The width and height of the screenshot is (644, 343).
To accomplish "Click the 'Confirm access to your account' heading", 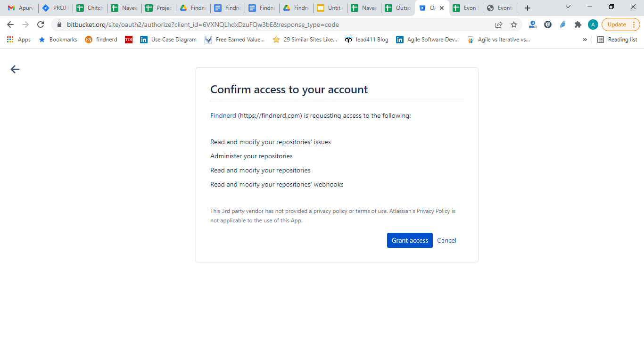I will click(289, 90).
